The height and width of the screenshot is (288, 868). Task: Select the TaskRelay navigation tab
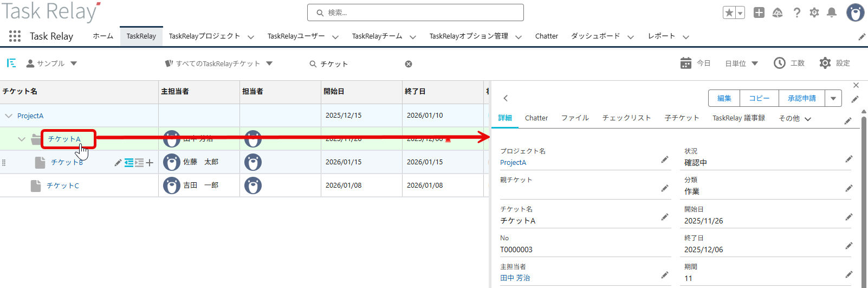(141, 36)
